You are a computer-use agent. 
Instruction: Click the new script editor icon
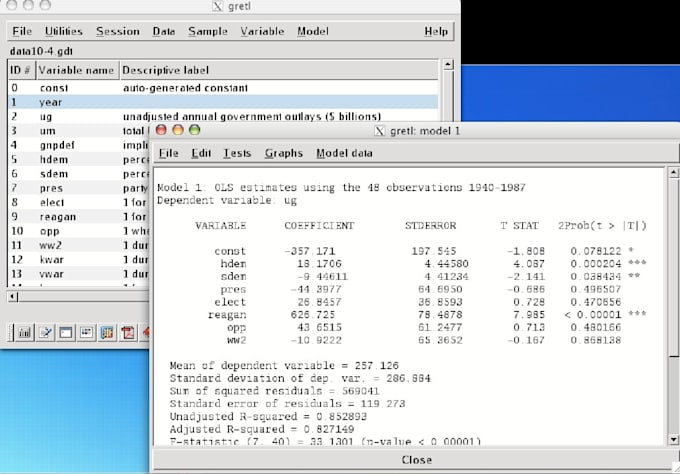coord(46,331)
